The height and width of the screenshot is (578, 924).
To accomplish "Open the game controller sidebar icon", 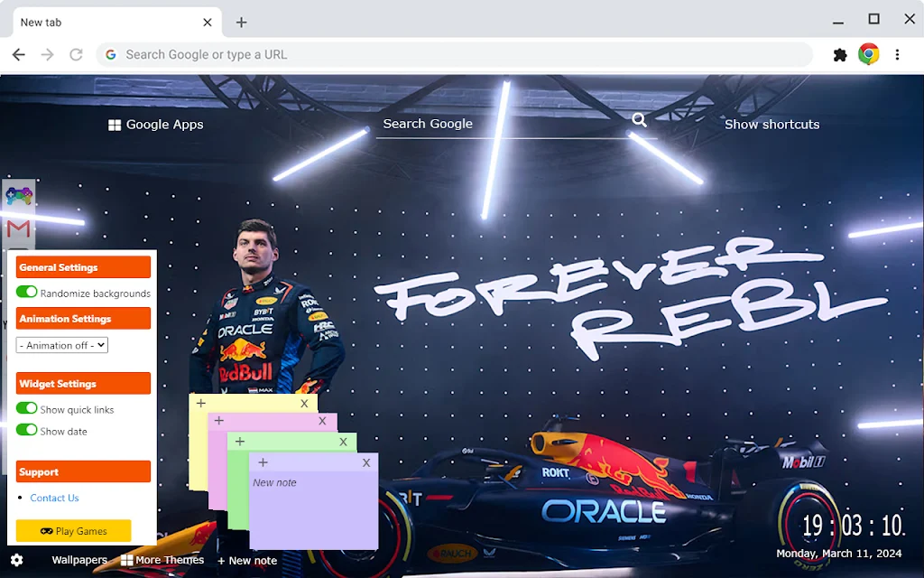I will click(x=19, y=195).
